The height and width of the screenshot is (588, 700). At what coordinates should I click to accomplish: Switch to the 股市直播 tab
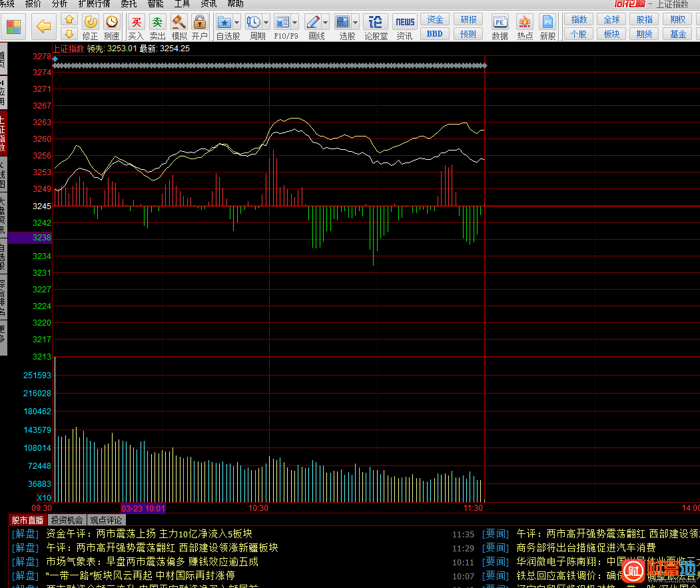pyautogui.click(x=28, y=520)
